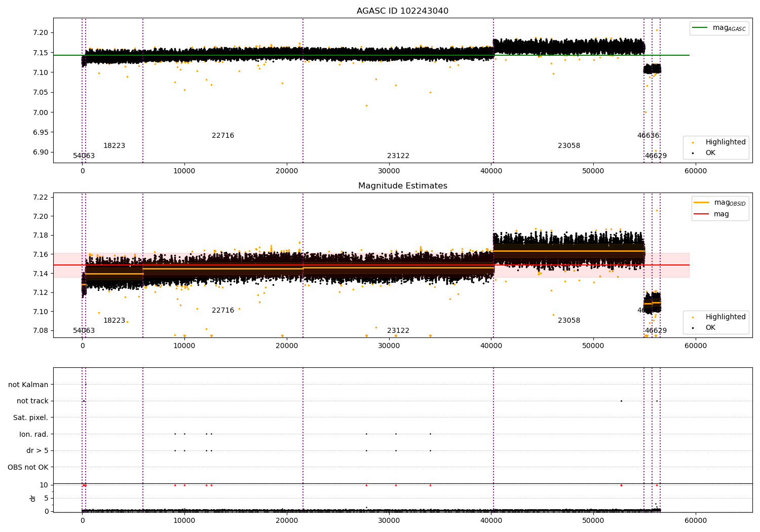The image size is (760, 532).
Task: Click the red "mag" legend entry
Action: (x=711, y=214)
